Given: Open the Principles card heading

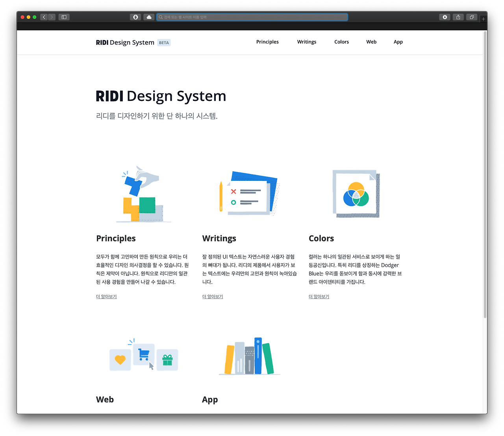Looking at the screenshot, I should coord(116,238).
